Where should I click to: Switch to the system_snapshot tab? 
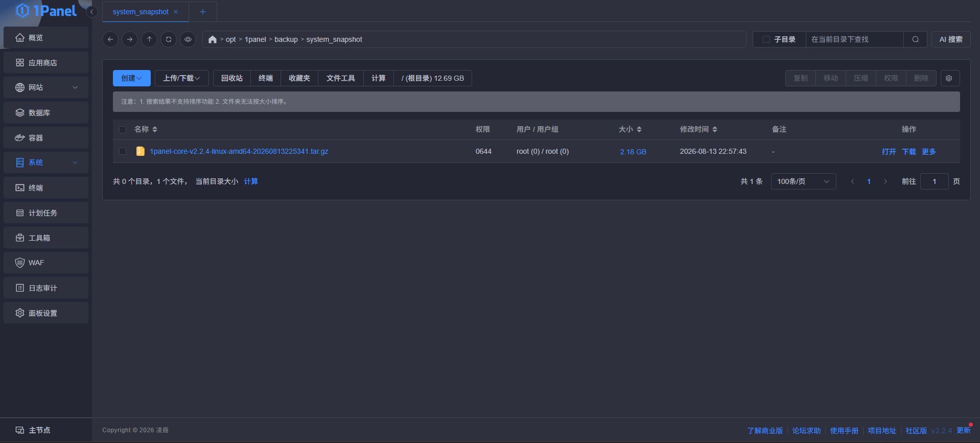click(x=141, y=12)
